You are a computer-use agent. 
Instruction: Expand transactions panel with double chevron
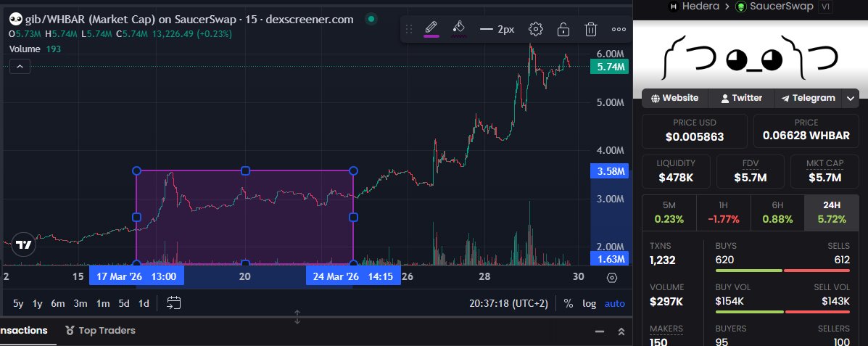coord(621,331)
